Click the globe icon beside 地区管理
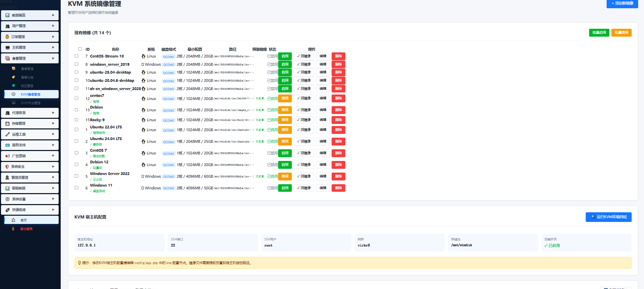Viewport: 644px width, 289px height. point(14,86)
